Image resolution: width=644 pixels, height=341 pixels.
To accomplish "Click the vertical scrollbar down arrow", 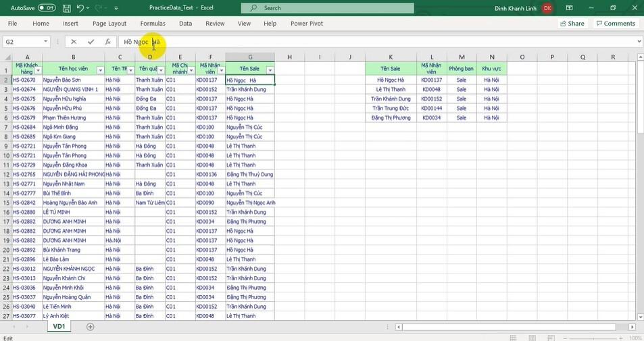I will [x=641, y=317].
